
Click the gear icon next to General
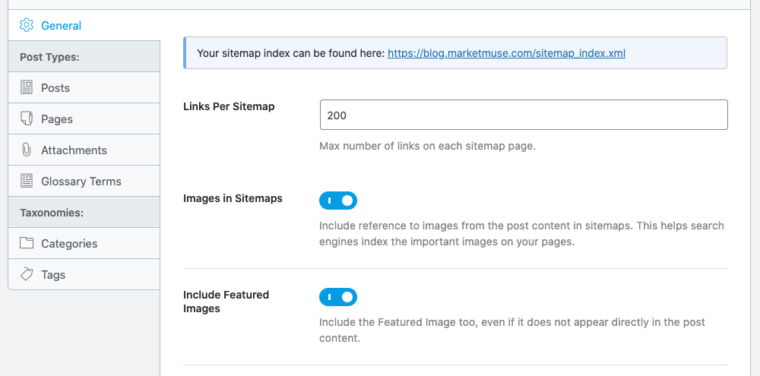point(27,25)
